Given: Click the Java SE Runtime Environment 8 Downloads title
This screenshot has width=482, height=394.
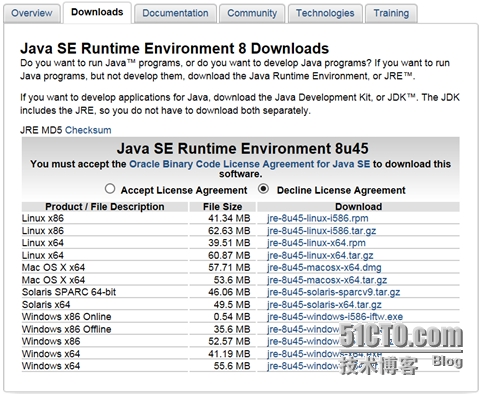Looking at the screenshot, I should (x=174, y=48).
